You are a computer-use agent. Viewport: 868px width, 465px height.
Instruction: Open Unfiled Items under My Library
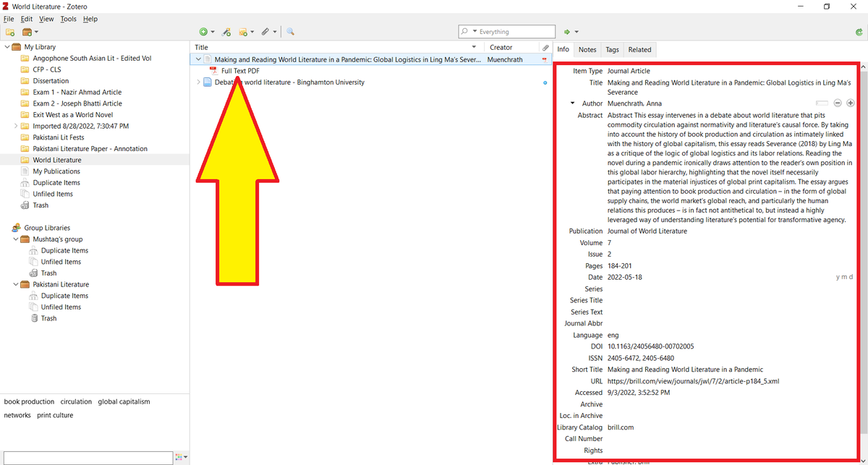(x=53, y=194)
